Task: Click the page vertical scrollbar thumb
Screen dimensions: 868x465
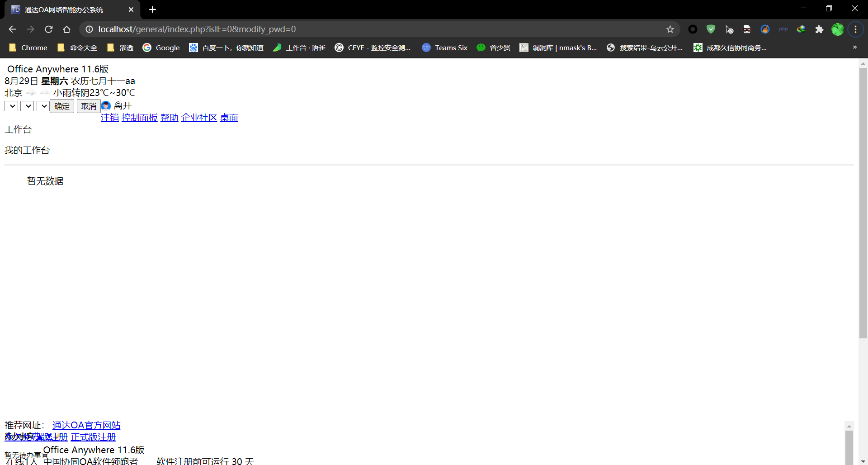Action: point(863,203)
